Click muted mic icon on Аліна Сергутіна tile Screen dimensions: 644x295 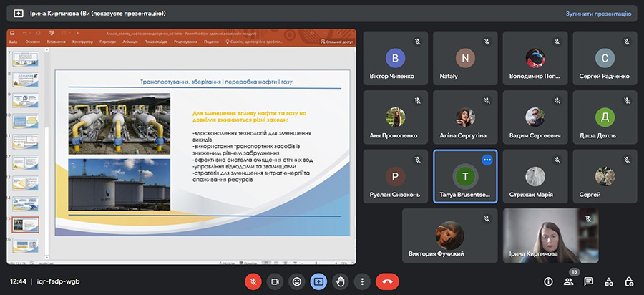[x=487, y=101]
